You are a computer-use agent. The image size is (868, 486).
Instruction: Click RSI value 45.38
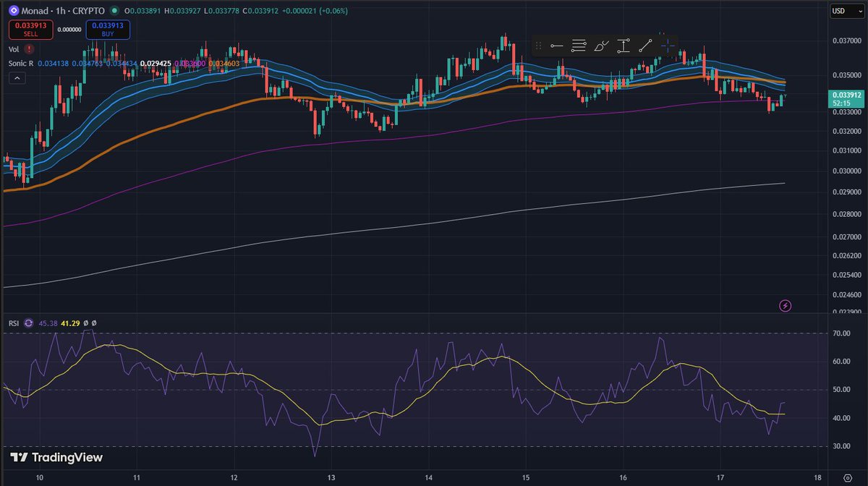coord(47,323)
